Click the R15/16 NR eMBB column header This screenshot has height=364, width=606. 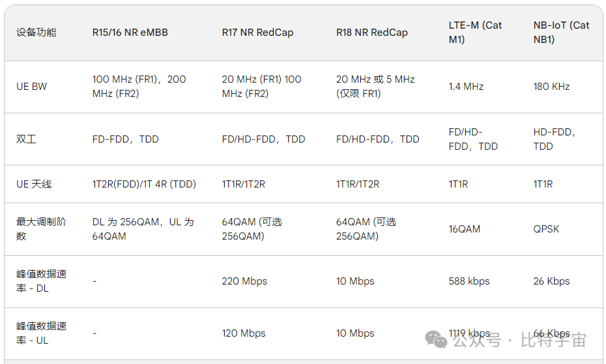click(x=130, y=33)
